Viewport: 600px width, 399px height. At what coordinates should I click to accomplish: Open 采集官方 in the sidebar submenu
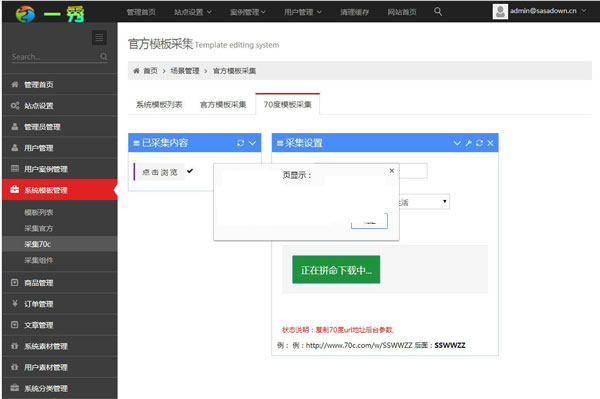39,228
